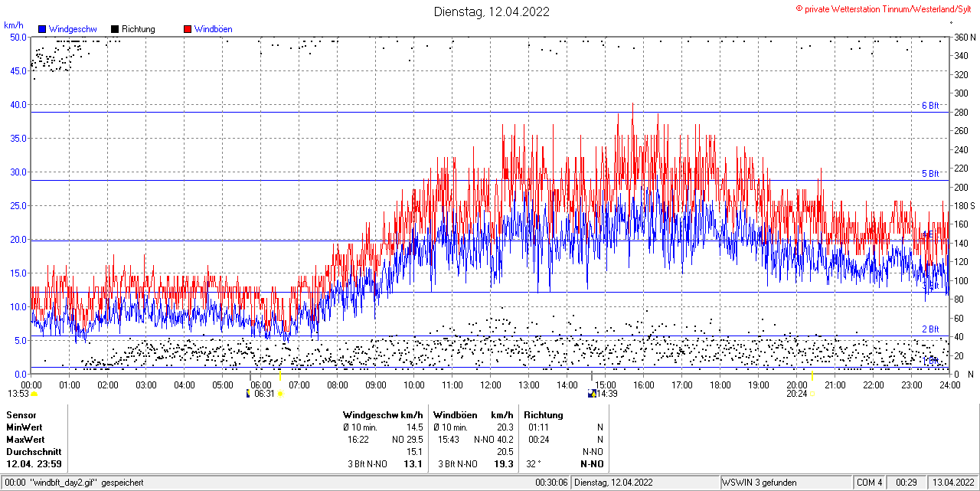The height and width of the screenshot is (491, 980).
Task: Click the 01:11 direction time cell
Action: pos(539,427)
